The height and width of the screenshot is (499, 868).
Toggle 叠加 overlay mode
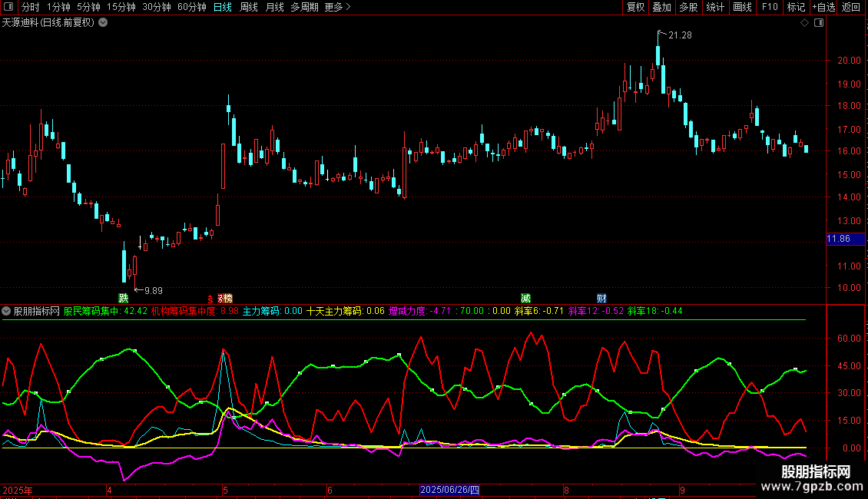coord(661,7)
